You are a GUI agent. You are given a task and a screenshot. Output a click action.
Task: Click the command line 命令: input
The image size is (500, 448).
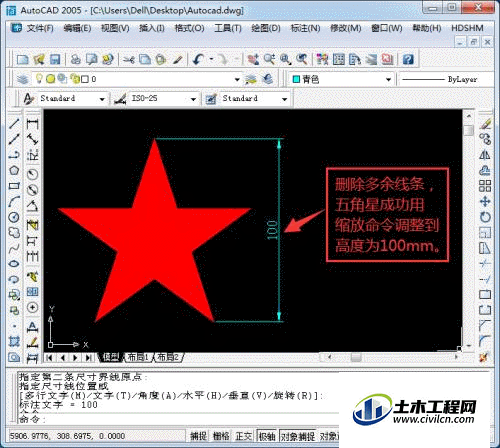(178, 419)
